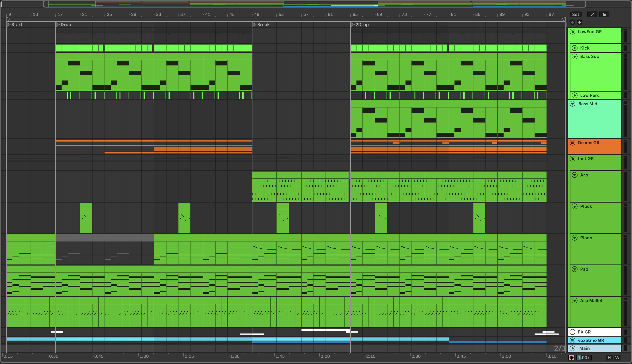The image size is (632, 364).
Task: Toggle automation mode link icon
Action: click(x=592, y=15)
